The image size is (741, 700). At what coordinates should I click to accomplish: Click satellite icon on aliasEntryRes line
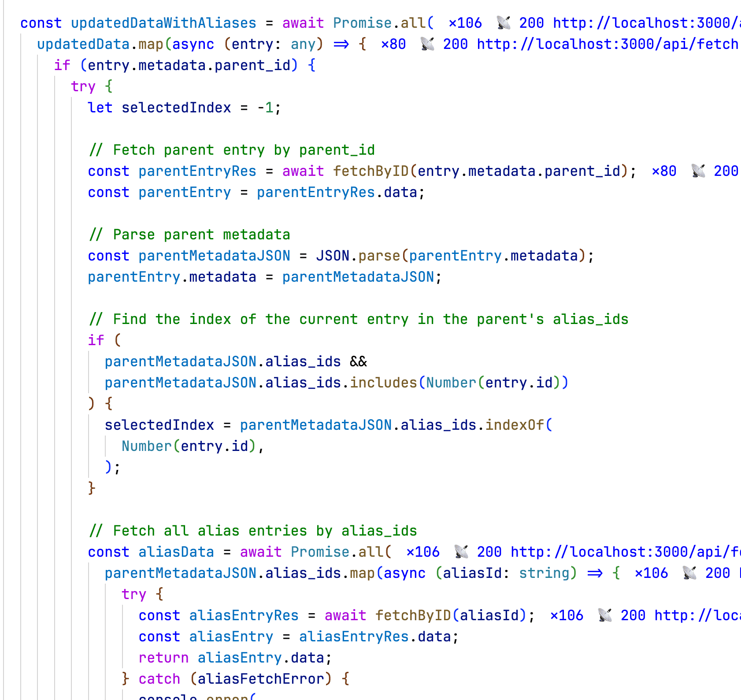[x=605, y=615]
